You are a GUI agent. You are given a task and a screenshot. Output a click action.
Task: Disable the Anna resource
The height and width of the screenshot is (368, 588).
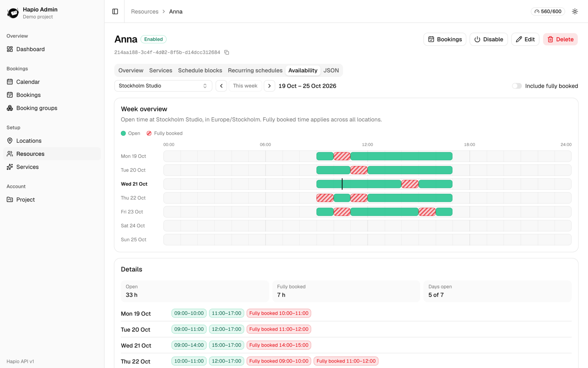click(489, 39)
